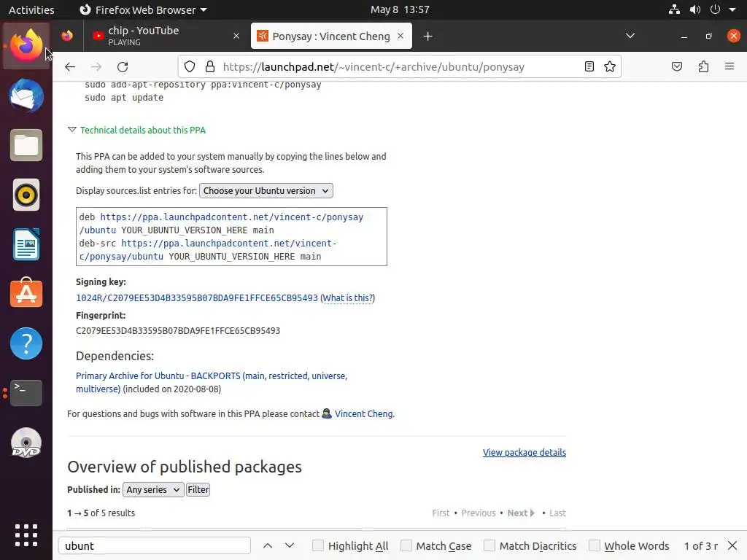Open Primary Archive for Ubuntu BACKPORTS link
747x560 pixels.
click(x=212, y=382)
